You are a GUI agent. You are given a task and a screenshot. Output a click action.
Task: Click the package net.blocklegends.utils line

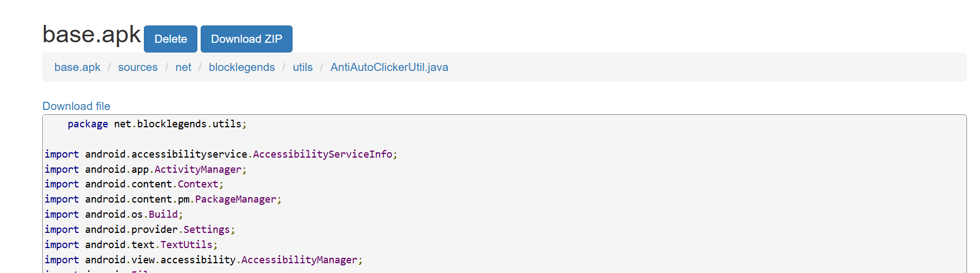click(x=157, y=124)
